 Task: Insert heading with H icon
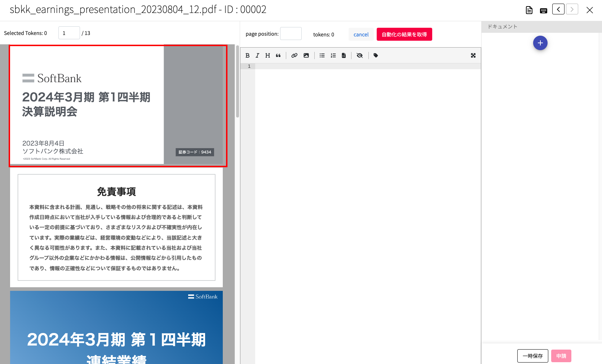[267, 56]
